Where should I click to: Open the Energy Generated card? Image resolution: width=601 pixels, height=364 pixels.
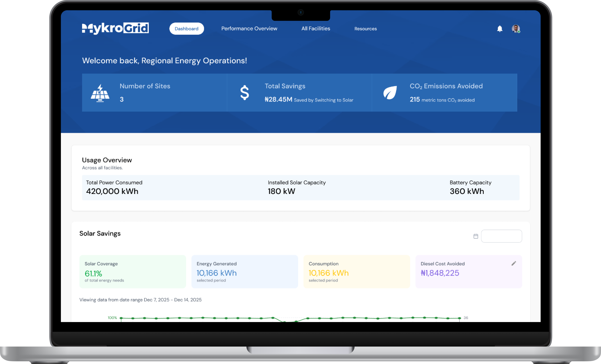[245, 272]
